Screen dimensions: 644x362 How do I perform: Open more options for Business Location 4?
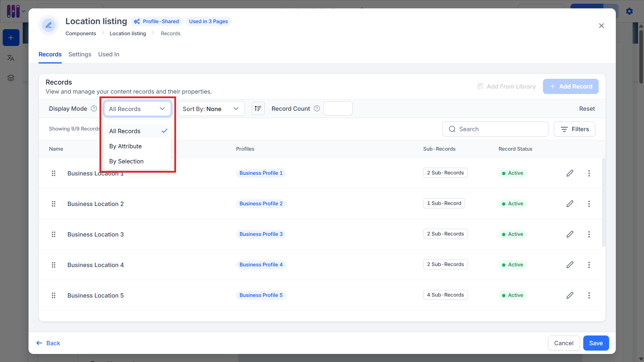pyautogui.click(x=589, y=265)
